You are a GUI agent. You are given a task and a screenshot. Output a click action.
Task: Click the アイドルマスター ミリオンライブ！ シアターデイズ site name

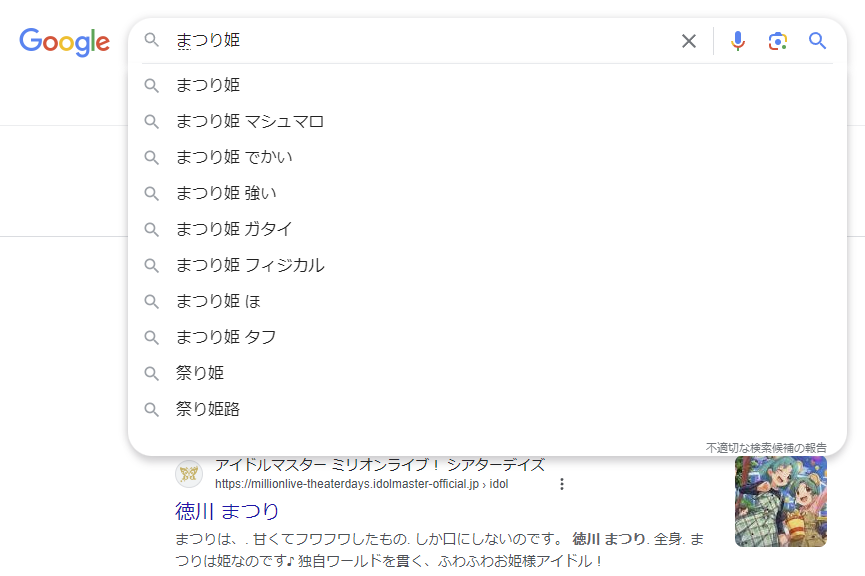[380, 465]
